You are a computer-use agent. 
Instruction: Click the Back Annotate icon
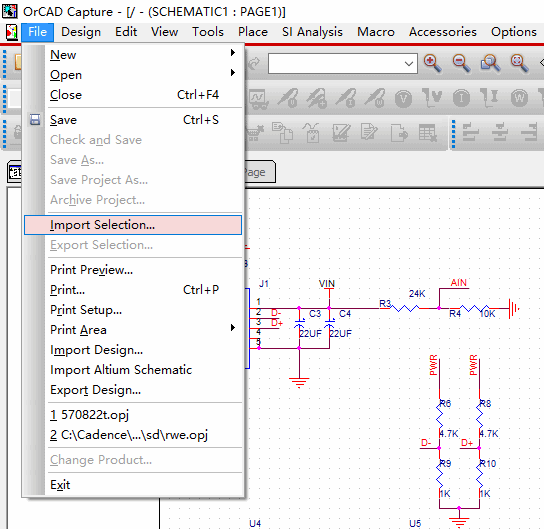311,133
